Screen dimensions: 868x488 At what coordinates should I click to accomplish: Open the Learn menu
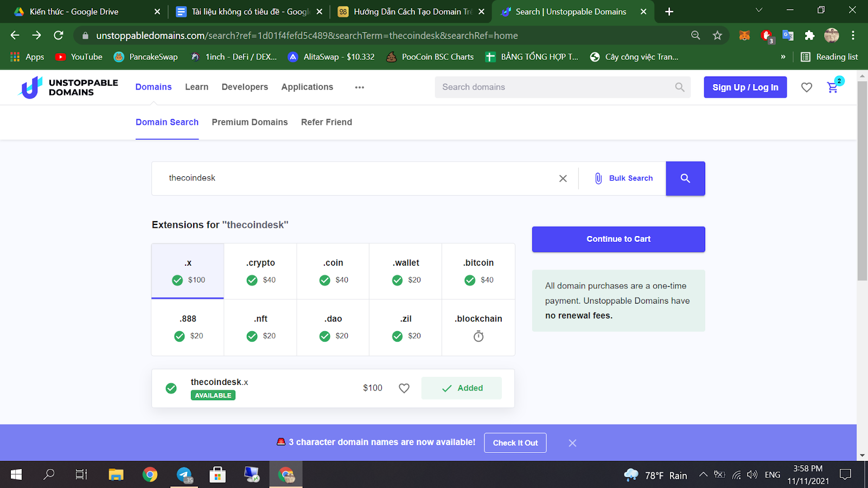[x=196, y=87]
